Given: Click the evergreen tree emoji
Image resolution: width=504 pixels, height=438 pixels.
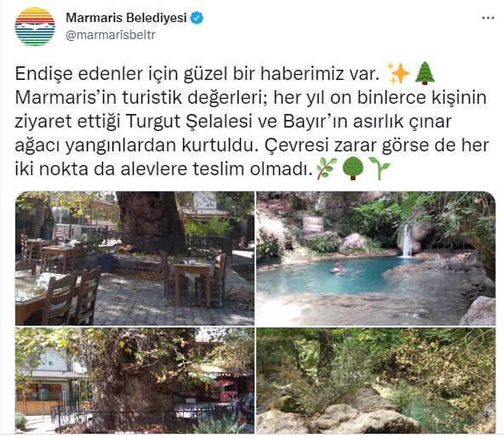Looking at the screenshot, I should click(x=425, y=73).
